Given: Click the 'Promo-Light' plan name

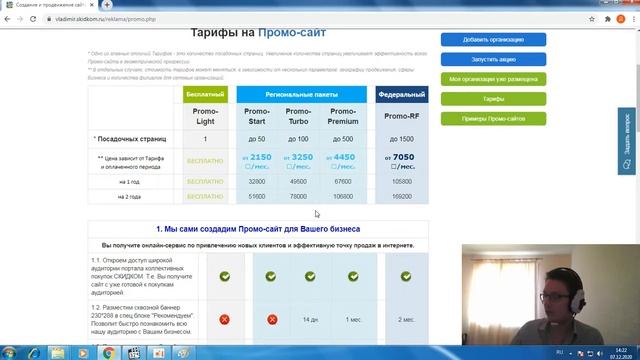Looking at the screenshot, I should point(205,116).
